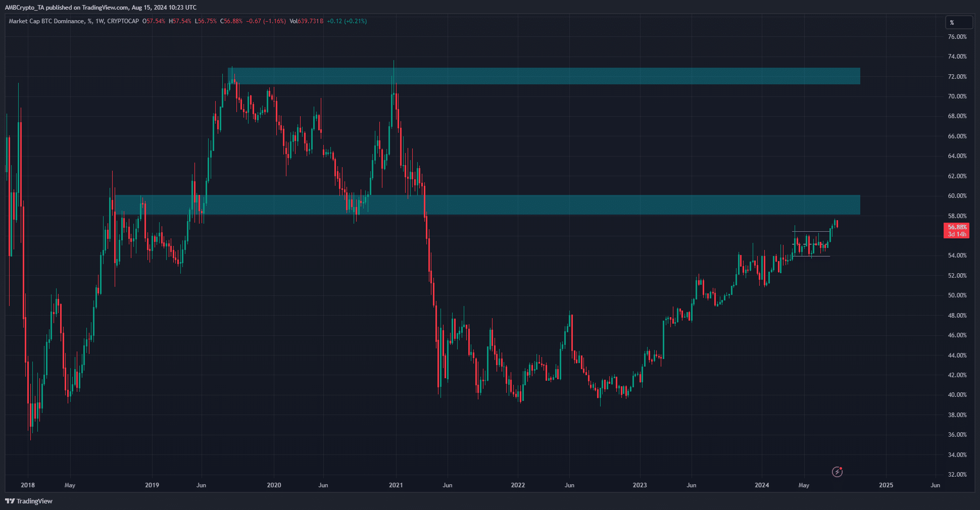
Task: Click the 46.00% price axis label
Action: (957, 335)
